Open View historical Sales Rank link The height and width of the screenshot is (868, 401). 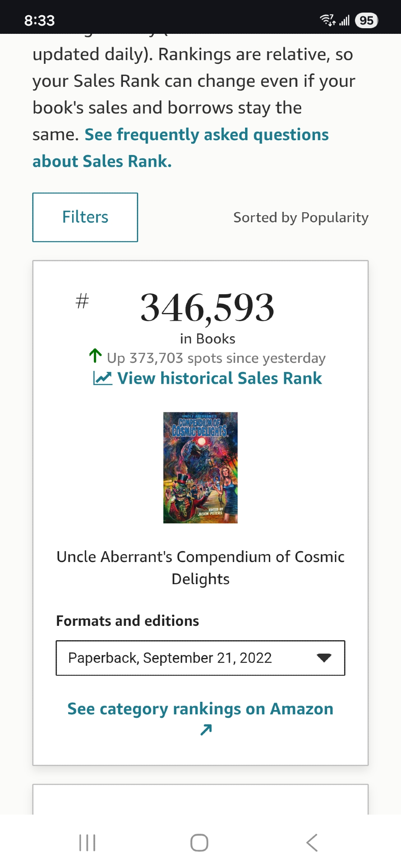point(219,378)
